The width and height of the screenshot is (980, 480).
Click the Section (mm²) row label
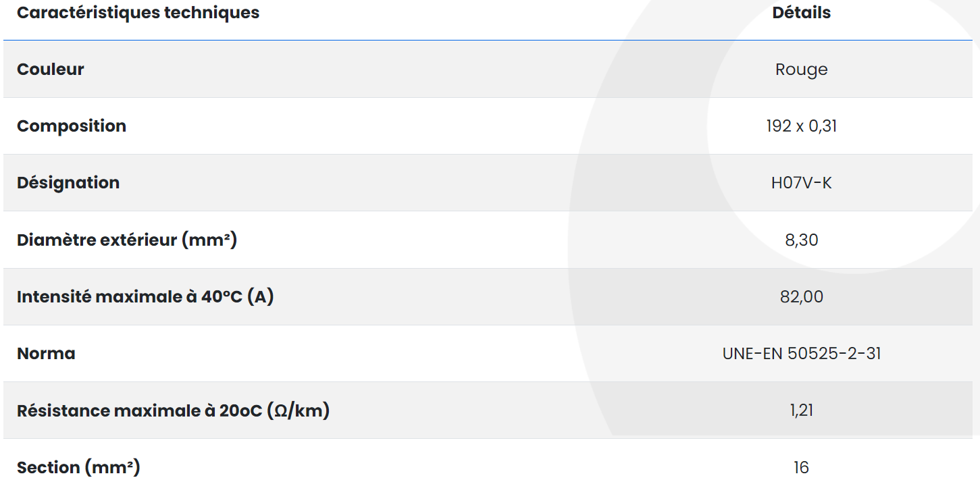point(78,467)
